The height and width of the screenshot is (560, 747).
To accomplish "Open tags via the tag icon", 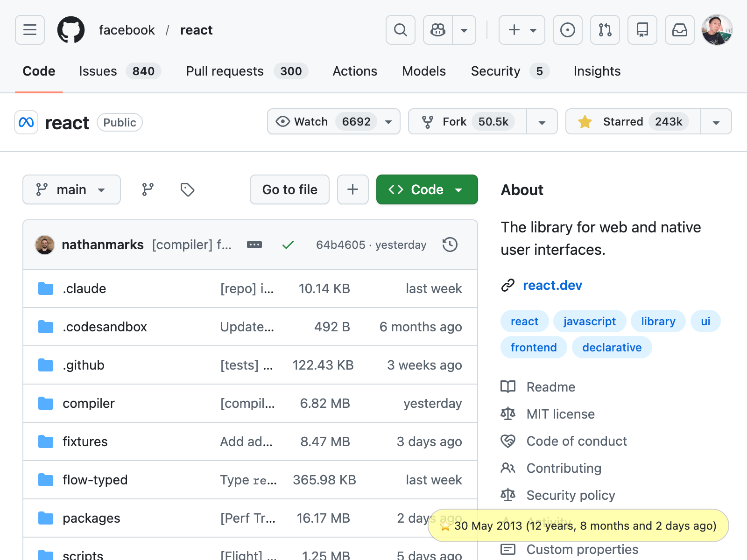I will pos(187,189).
